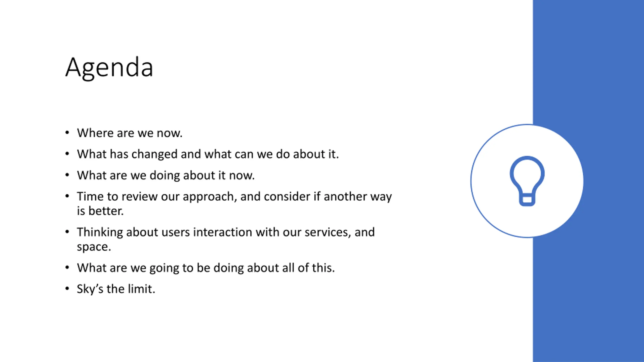This screenshot has width=644, height=362.
Task: Click the lightbulb icon
Action: pos(527,181)
